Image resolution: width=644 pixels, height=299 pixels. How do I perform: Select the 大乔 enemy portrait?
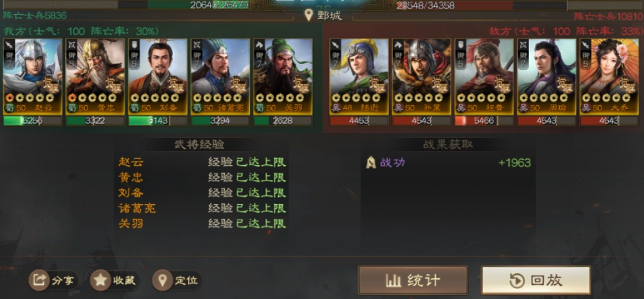[609, 76]
